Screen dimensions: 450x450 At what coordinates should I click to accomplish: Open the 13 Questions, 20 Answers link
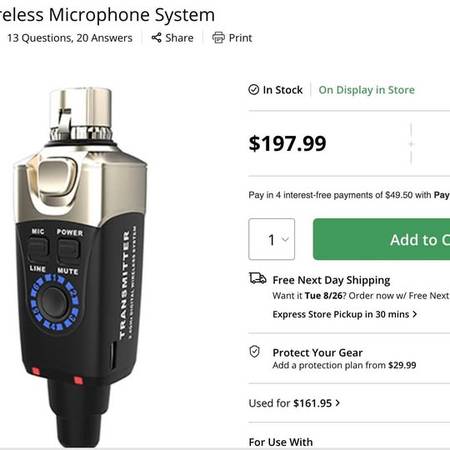pyautogui.click(x=70, y=38)
